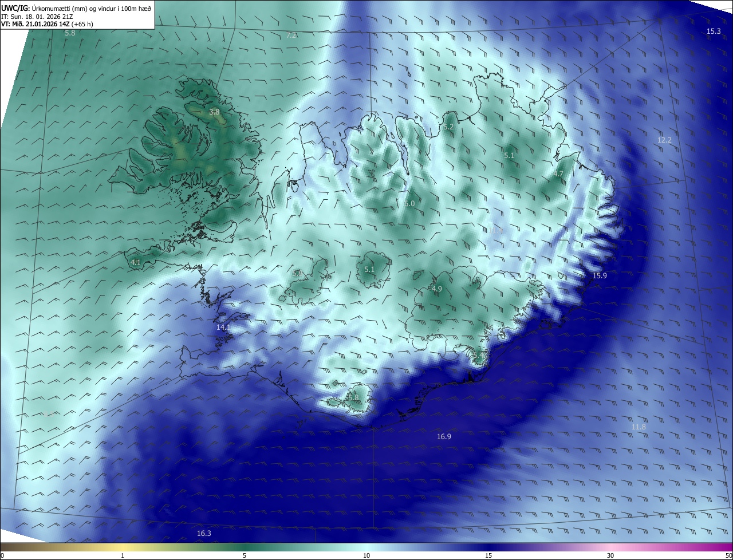
Task: Click the '0' tick on the colour scale
Action: coord(2,555)
